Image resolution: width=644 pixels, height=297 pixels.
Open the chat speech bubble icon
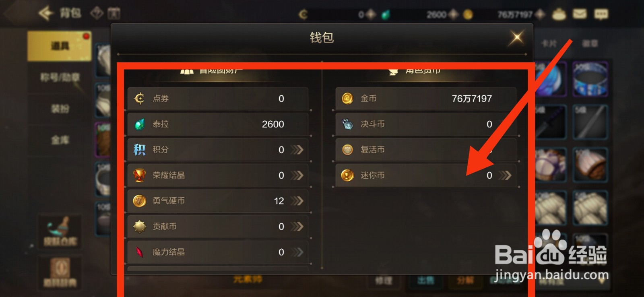click(x=601, y=14)
